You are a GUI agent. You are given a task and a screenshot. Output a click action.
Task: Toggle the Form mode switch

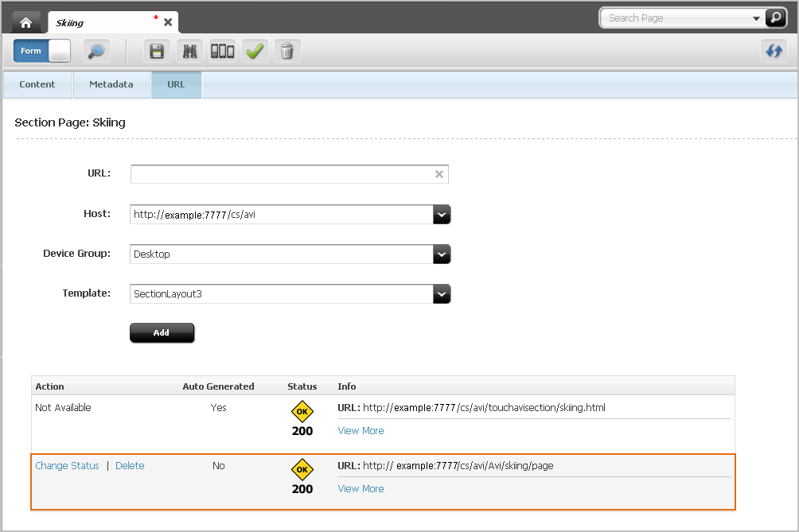coord(42,51)
